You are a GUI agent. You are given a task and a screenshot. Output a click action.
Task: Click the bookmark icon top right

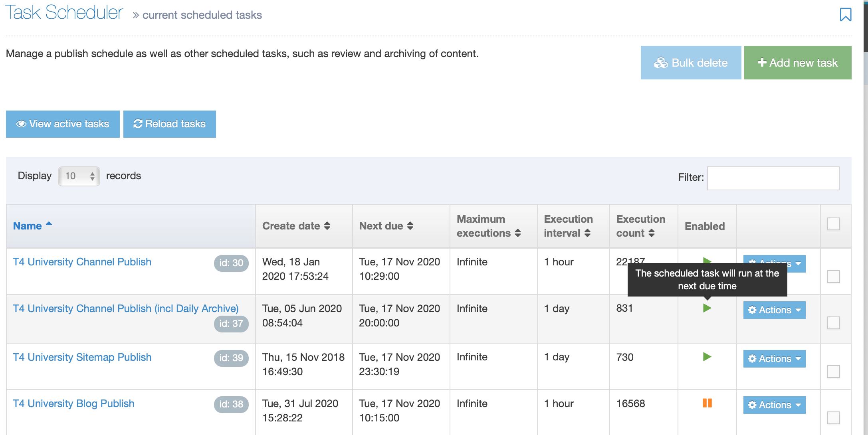[846, 15]
